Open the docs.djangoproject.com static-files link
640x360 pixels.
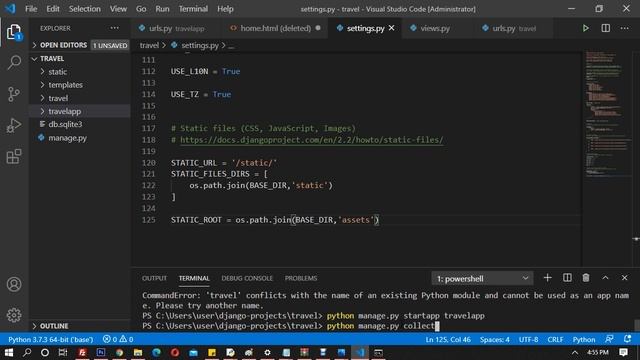[311, 140]
